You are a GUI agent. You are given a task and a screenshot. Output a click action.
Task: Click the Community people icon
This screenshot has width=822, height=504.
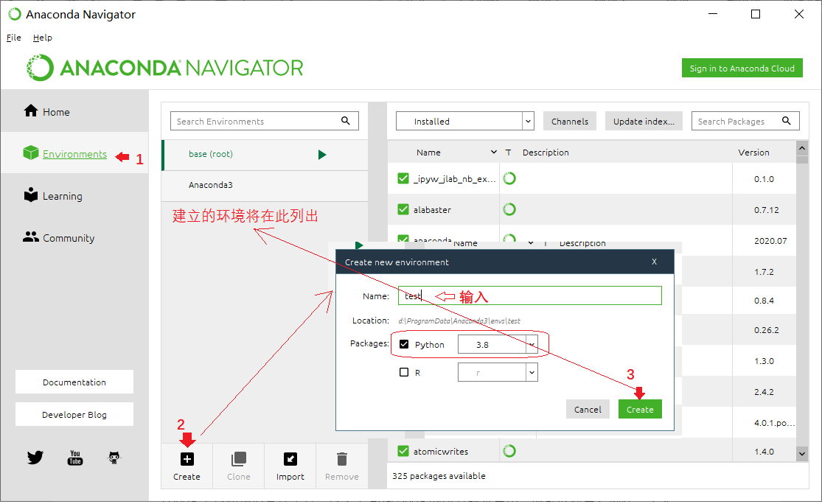31,237
